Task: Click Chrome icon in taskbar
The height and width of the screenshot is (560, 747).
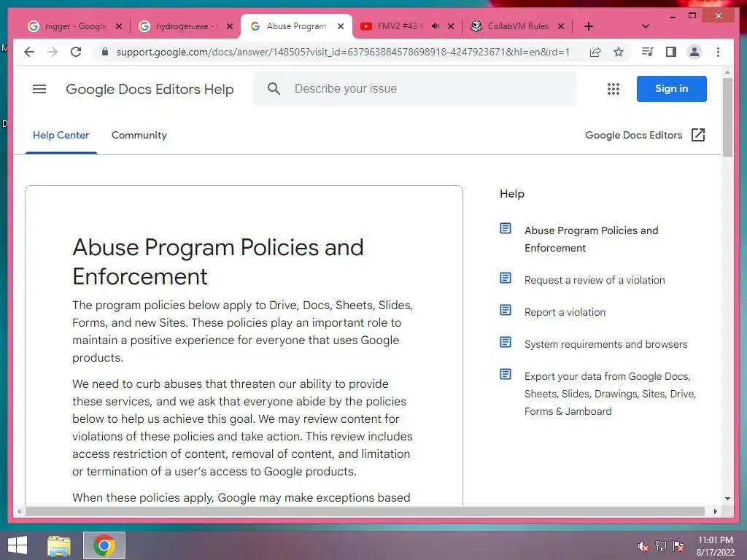Action: [x=104, y=545]
